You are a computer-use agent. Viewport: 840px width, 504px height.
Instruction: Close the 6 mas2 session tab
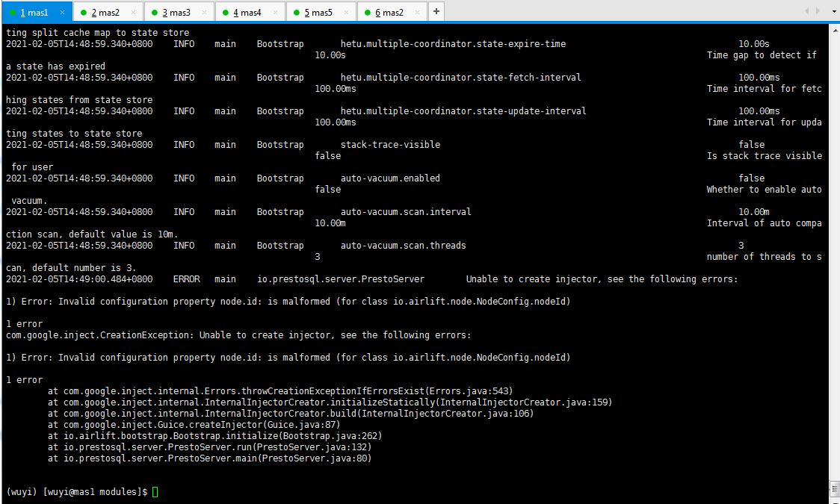click(417, 12)
